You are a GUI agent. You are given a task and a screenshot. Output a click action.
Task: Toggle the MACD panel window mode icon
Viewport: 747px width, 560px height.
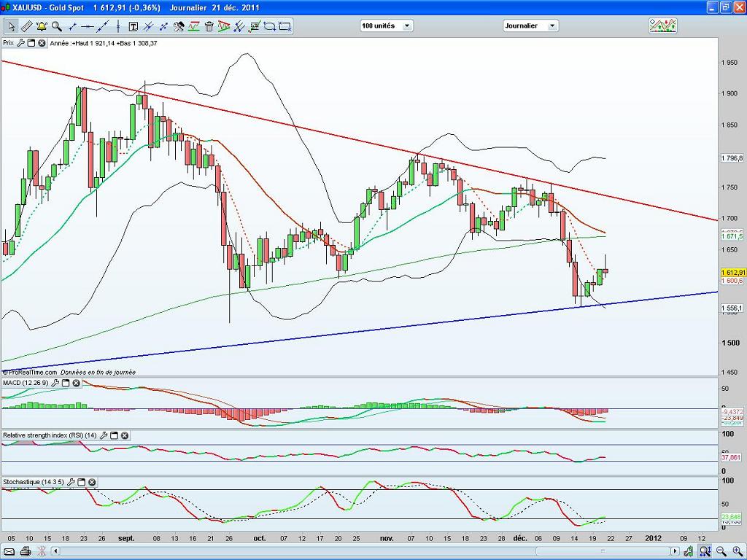tap(66, 383)
